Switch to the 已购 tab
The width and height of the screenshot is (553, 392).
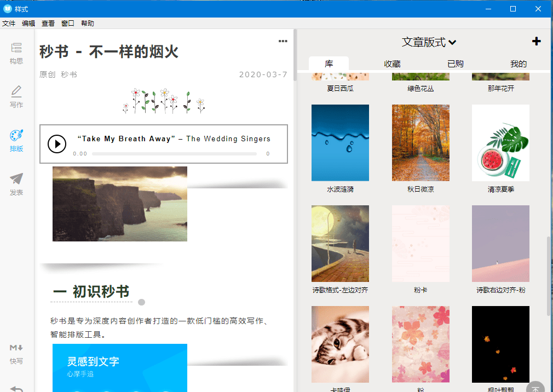coord(456,64)
